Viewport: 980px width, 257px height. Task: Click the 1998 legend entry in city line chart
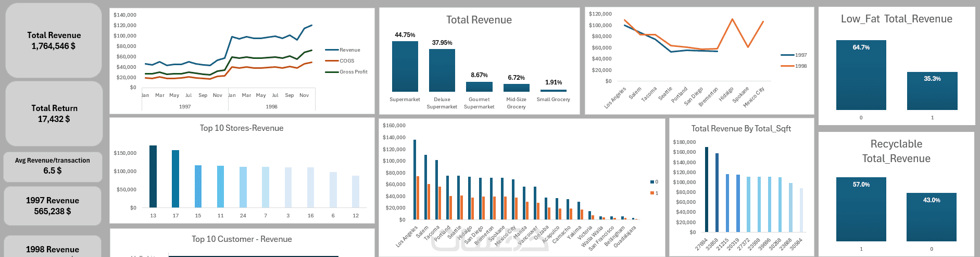click(794, 66)
